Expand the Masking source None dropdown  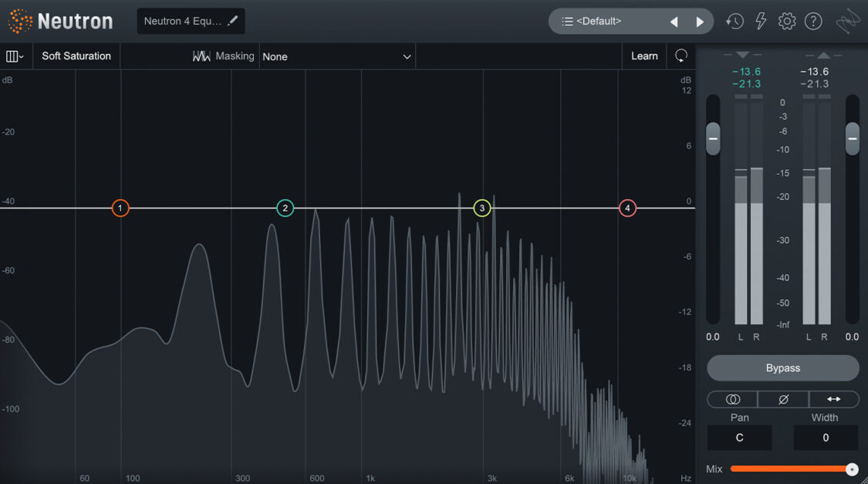click(337, 56)
